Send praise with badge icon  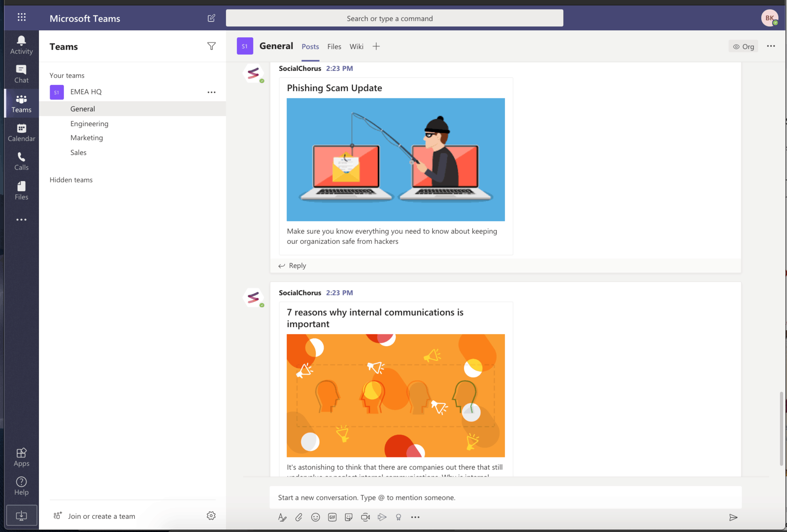point(398,517)
